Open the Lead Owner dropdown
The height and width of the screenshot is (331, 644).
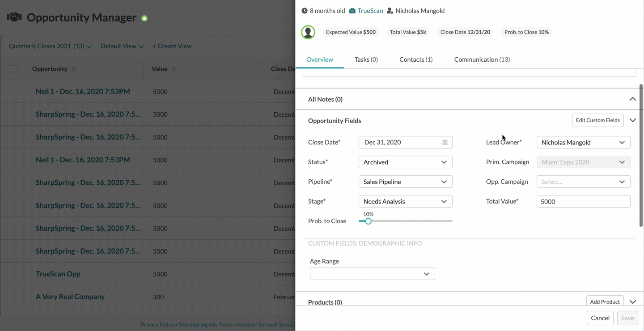[x=584, y=142]
